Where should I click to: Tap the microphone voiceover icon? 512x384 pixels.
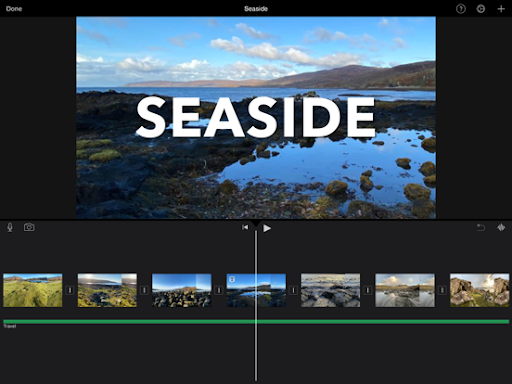coord(10,228)
